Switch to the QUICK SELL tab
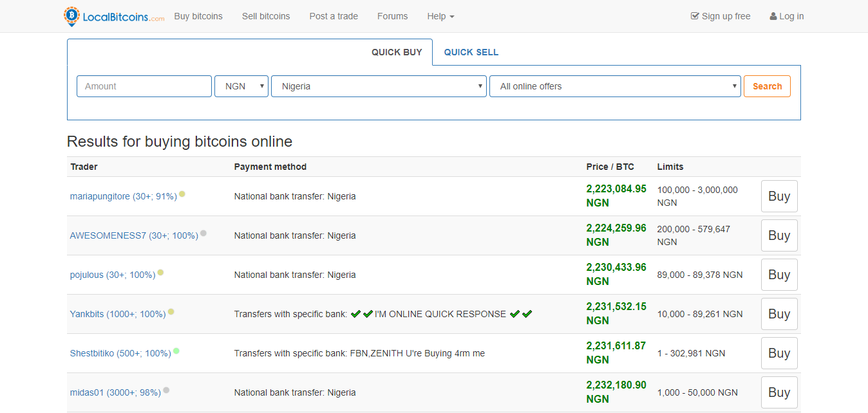 pyautogui.click(x=471, y=52)
